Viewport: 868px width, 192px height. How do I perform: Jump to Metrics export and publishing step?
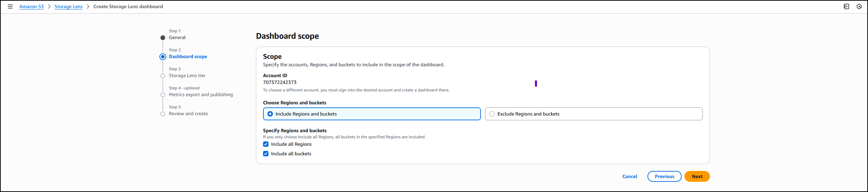click(x=201, y=95)
